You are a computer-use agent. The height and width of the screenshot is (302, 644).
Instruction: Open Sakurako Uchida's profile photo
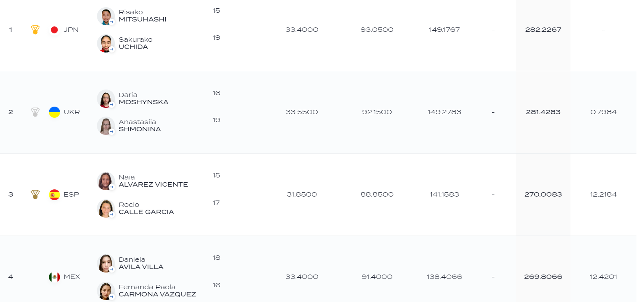106,43
